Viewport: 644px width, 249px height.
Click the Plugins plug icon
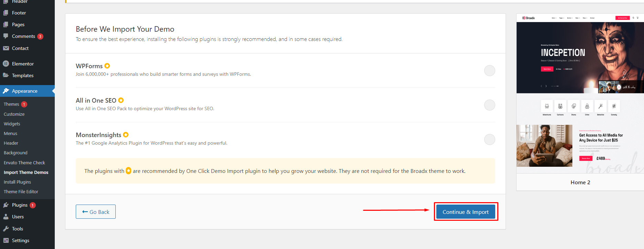tap(6, 205)
